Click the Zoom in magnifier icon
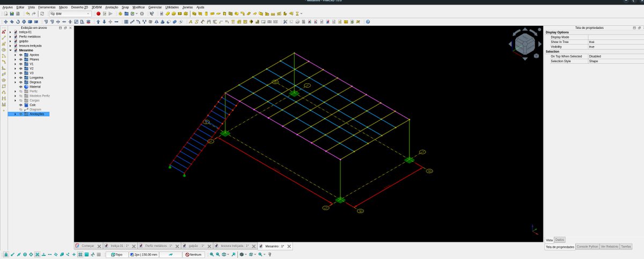This screenshot has height=259, width=644. [x=211, y=254]
